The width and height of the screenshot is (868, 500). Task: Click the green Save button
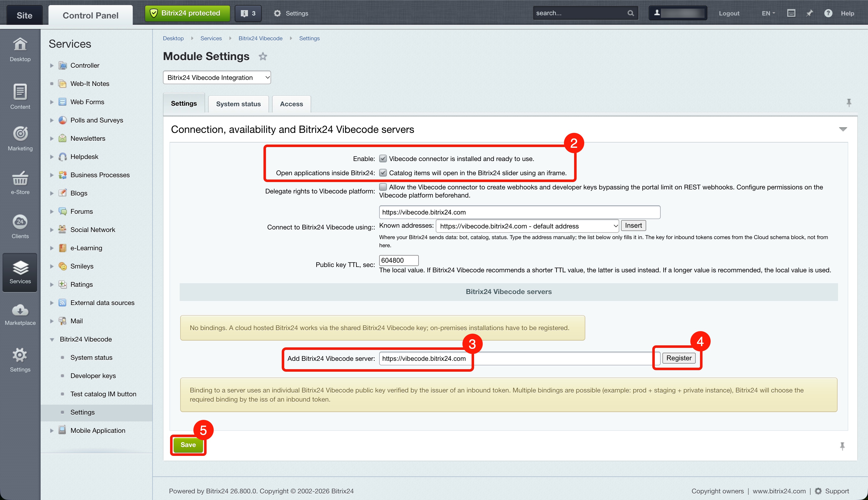coord(188,445)
